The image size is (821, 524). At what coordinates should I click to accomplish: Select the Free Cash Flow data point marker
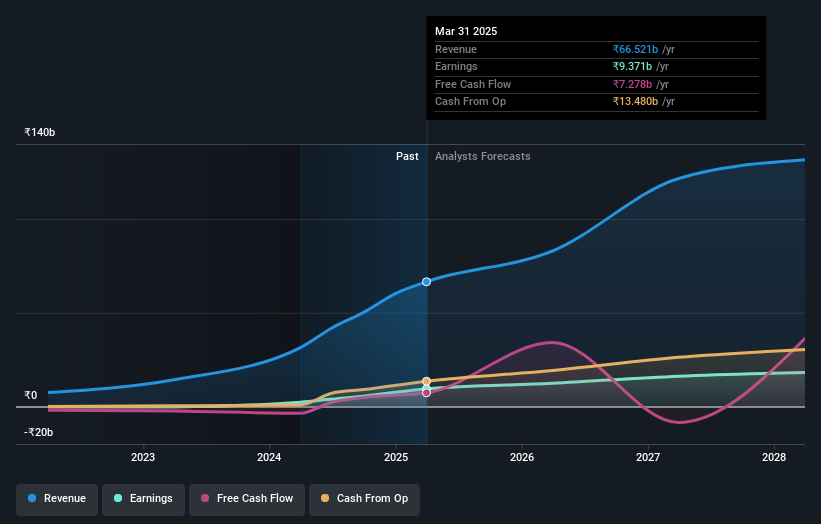click(x=427, y=393)
